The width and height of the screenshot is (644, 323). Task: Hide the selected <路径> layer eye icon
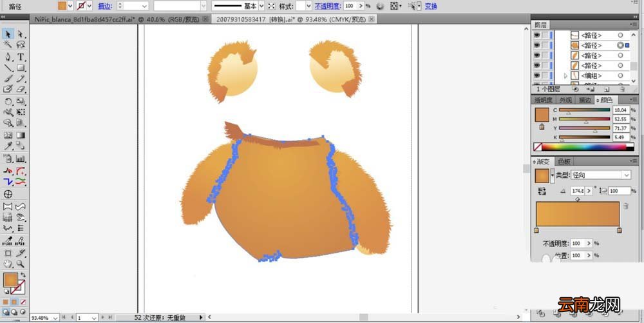536,45
